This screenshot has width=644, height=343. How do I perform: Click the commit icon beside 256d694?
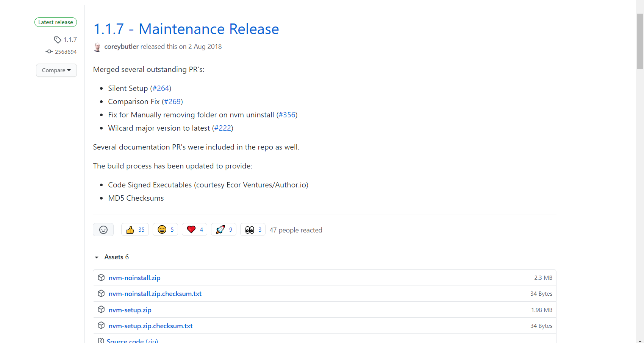(49, 51)
